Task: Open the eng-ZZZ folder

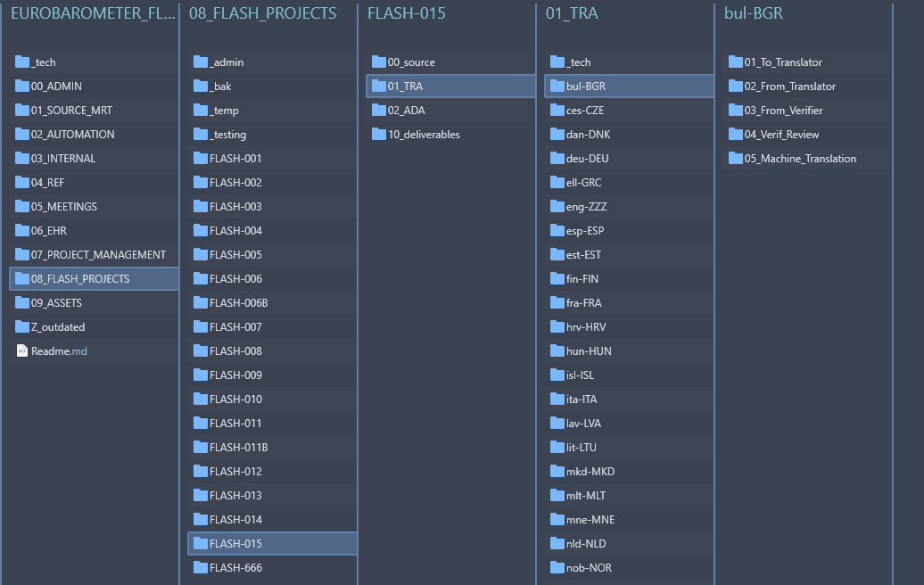Action: pos(630,207)
